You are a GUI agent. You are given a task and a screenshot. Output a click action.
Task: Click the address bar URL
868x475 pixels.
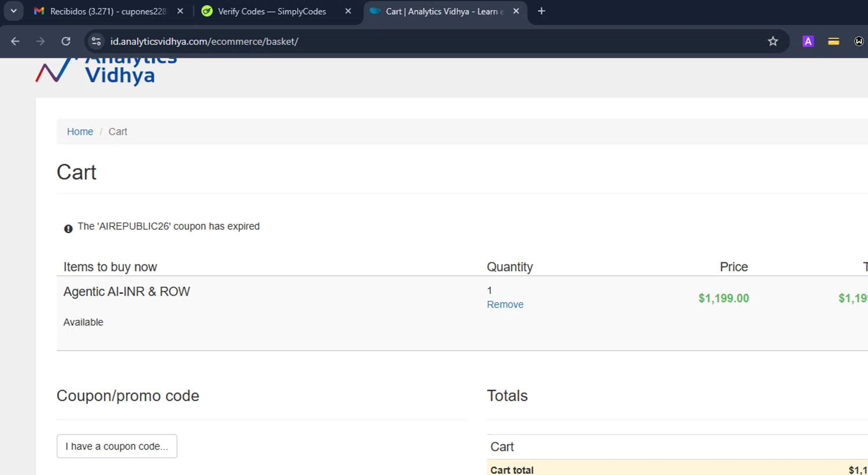(204, 42)
